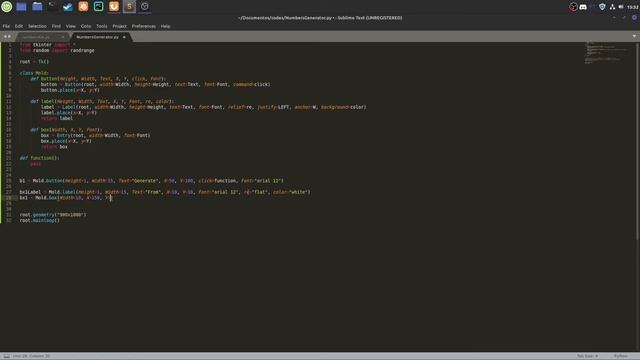Viewport: 640px width, 360px height.
Task: Open the Find menu
Action: (56, 26)
